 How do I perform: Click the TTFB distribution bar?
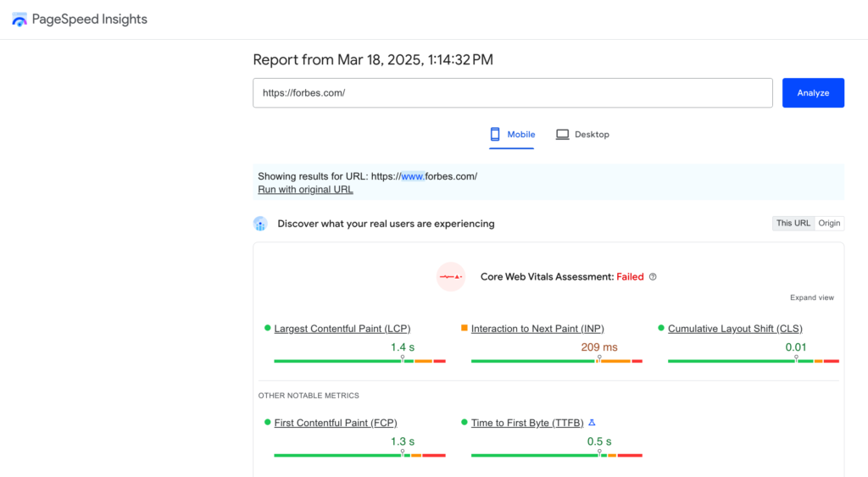click(x=556, y=456)
